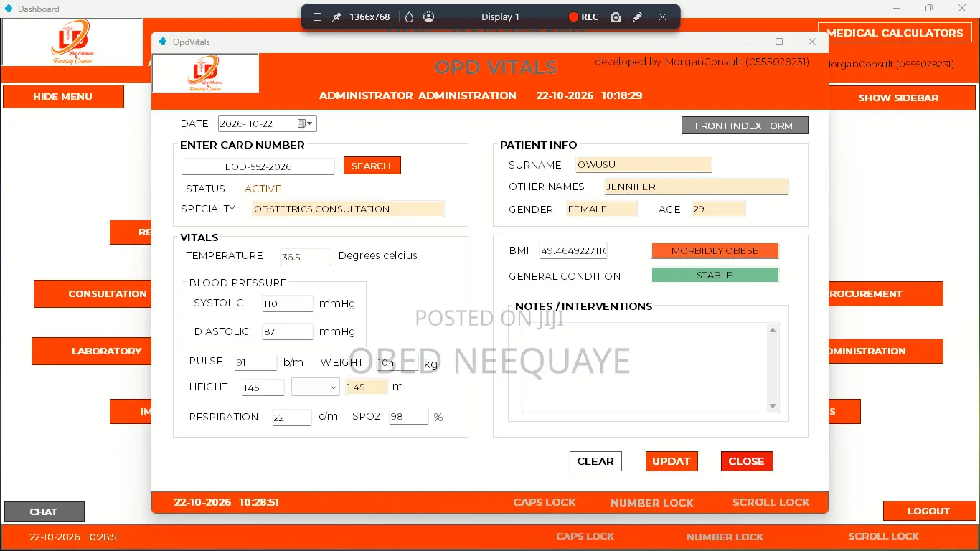The height and width of the screenshot is (551, 980).
Task: Click the UPDAT button
Action: tap(672, 461)
